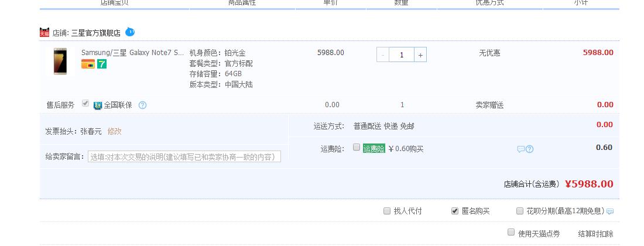Click the 存储容量：64GB attribute

[x=215, y=74]
